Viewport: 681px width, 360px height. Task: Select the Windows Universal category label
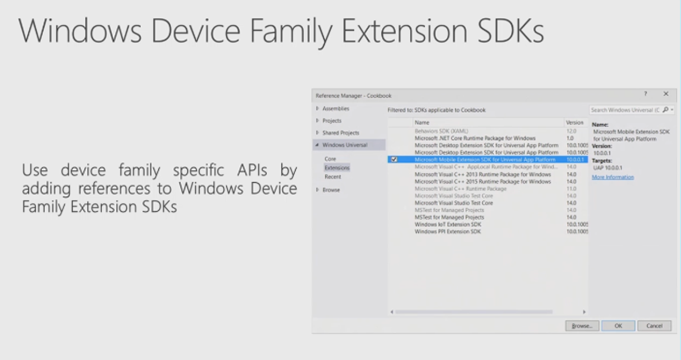(345, 145)
